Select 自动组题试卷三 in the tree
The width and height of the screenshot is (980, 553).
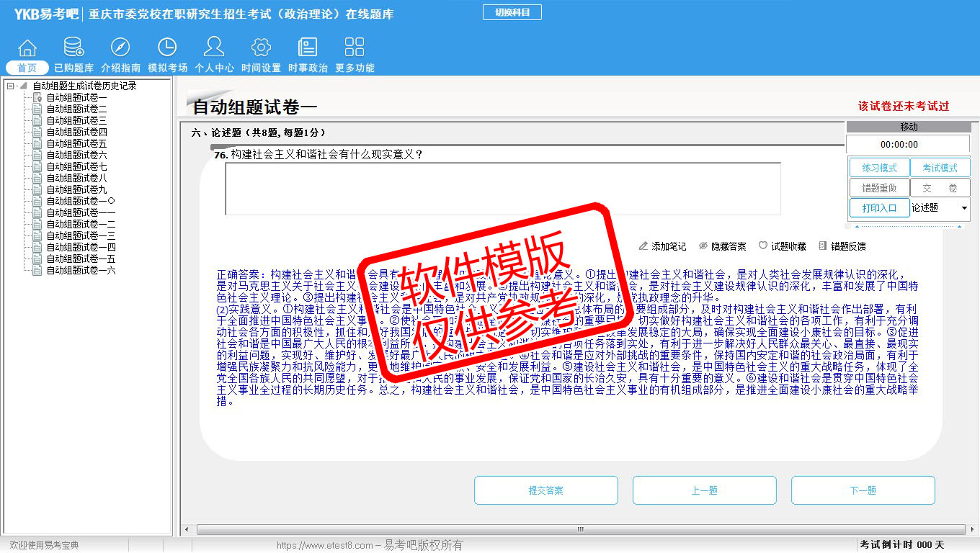(x=76, y=120)
